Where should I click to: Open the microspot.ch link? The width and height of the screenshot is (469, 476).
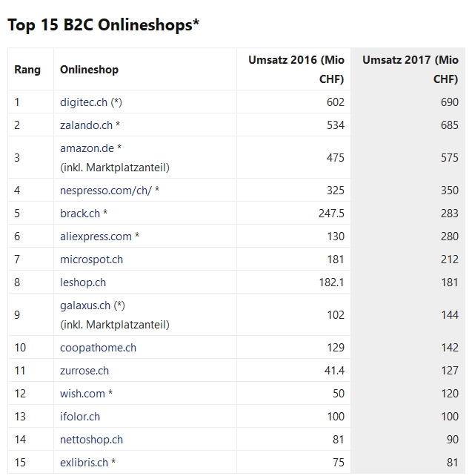point(92,260)
